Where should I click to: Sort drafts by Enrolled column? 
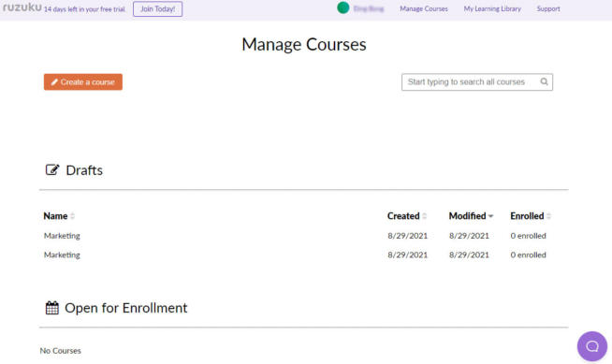point(531,216)
